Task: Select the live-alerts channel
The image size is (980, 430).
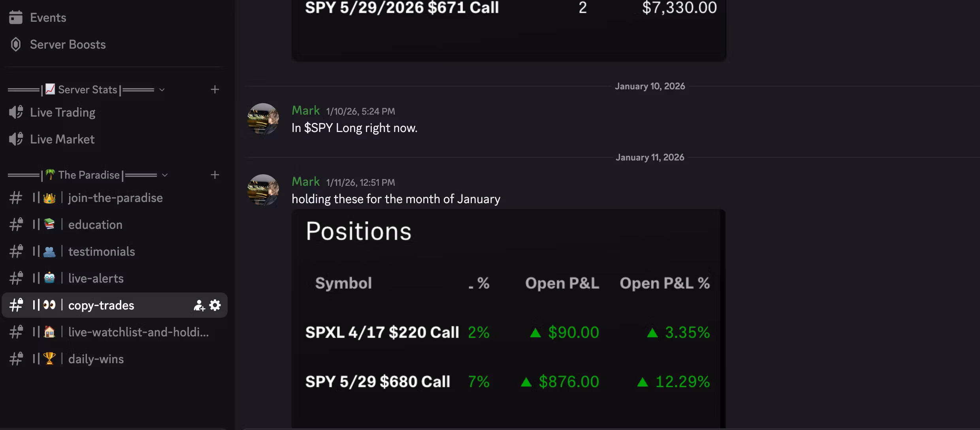Action: pyautogui.click(x=96, y=279)
